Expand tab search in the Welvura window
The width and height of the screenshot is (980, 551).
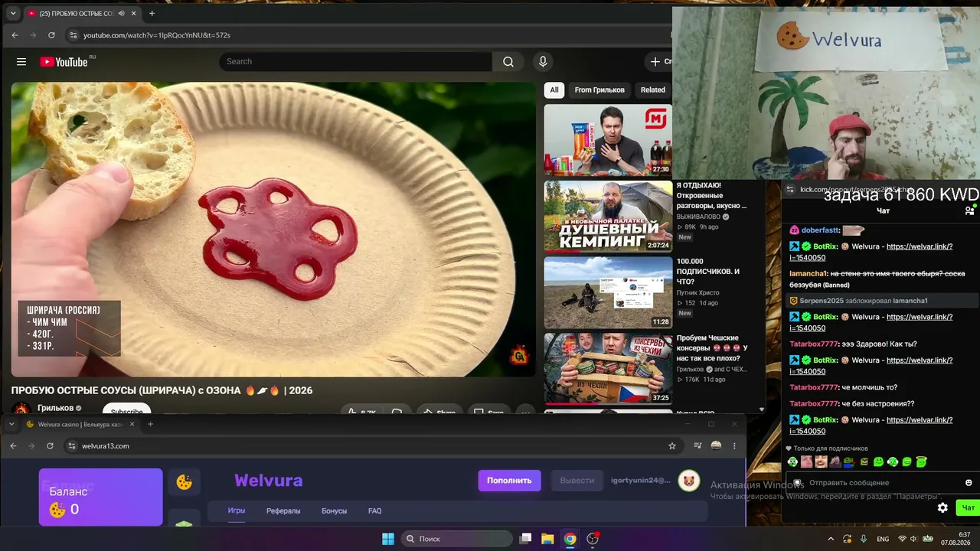[11, 424]
